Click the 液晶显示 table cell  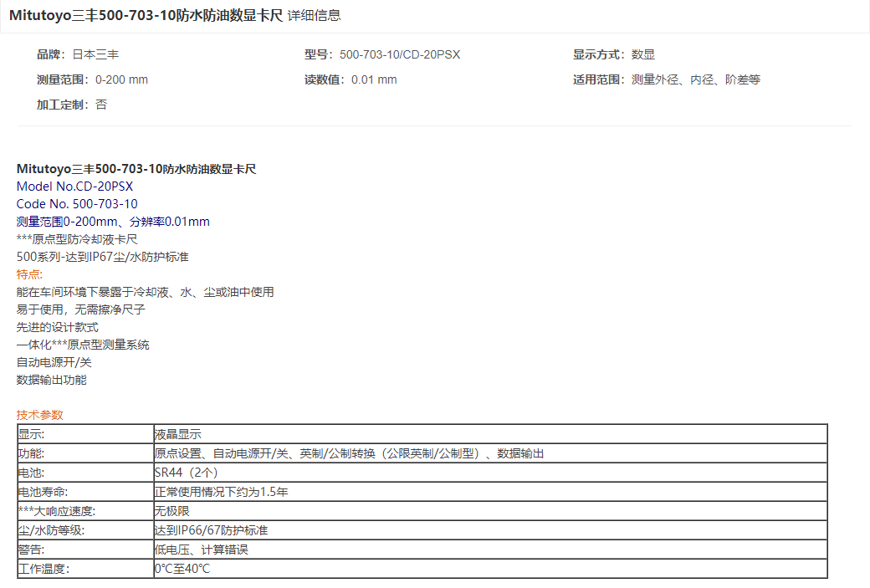pyautogui.click(x=177, y=434)
